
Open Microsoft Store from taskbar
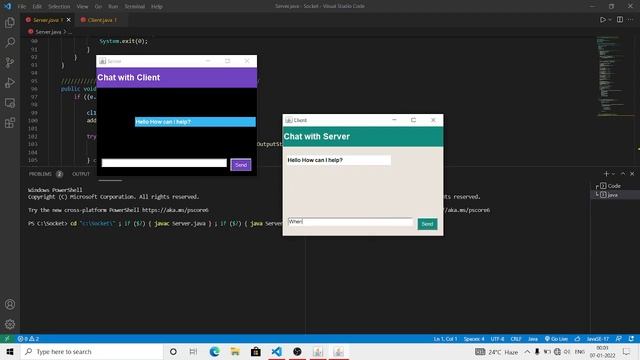click(256, 352)
